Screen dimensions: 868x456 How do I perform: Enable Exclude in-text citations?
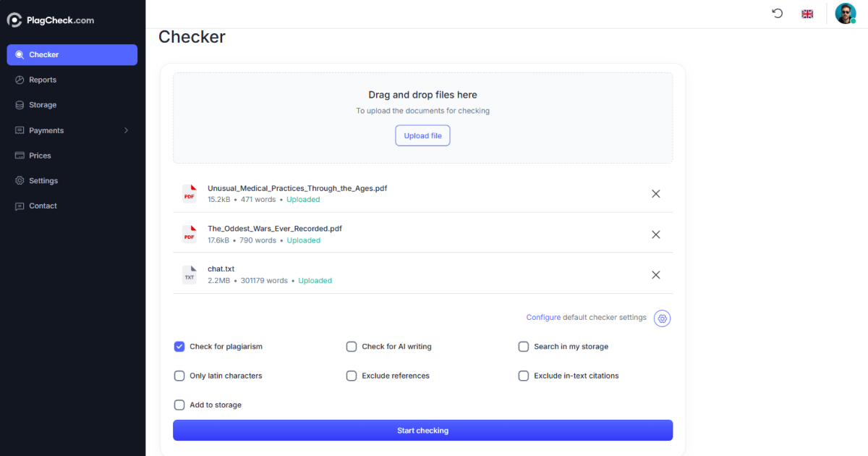[524, 376]
